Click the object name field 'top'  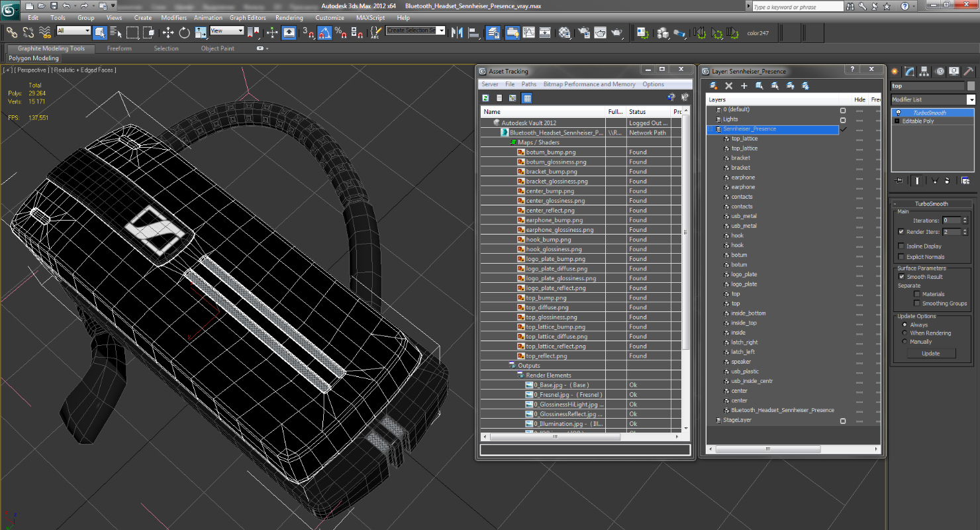pyautogui.click(x=928, y=86)
